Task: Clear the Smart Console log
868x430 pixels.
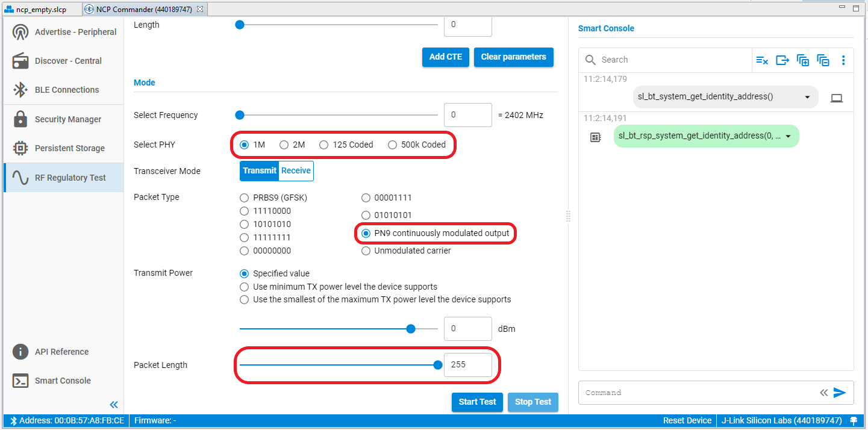Action: pos(761,60)
